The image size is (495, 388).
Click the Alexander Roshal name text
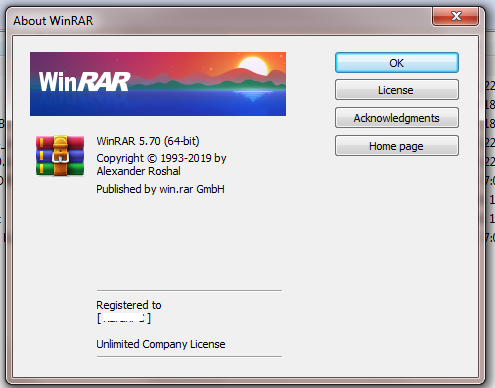pyautogui.click(x=138, y=171)
